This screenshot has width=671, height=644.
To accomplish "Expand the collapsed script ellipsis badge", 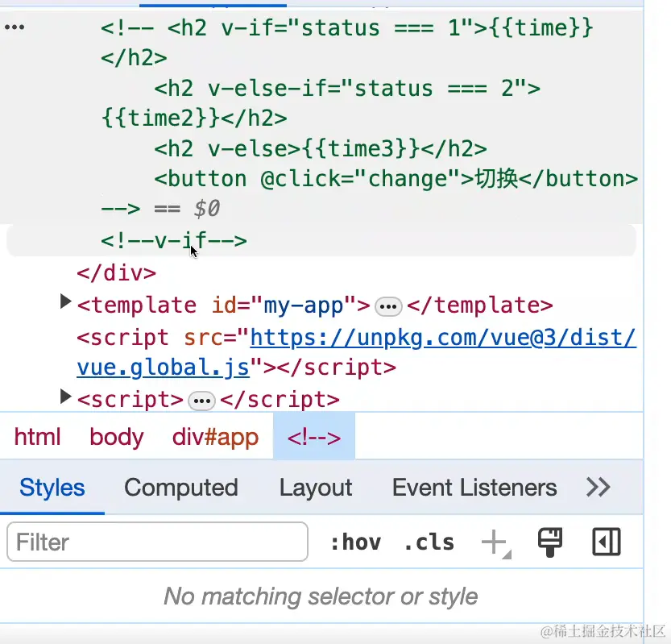I will pos(201,400).
